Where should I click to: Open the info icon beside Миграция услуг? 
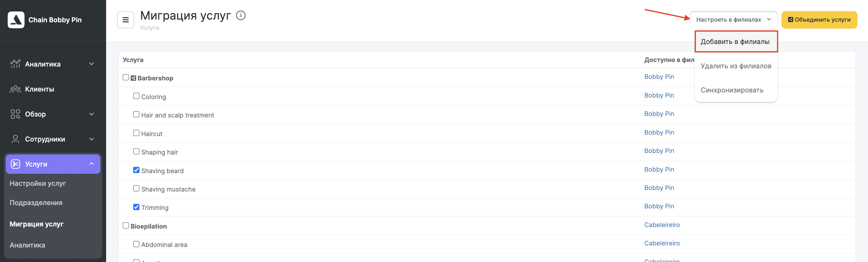[x=241, y=15]
